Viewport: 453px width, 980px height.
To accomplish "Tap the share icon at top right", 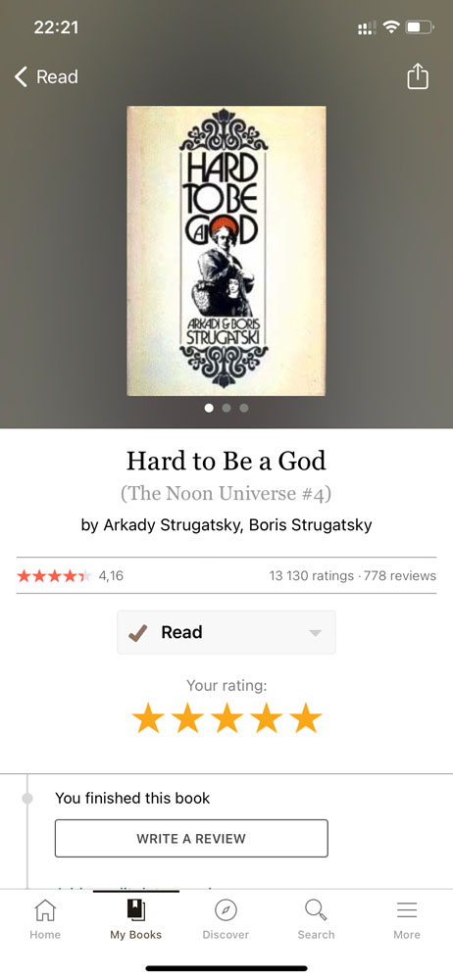I will [418, 76].
